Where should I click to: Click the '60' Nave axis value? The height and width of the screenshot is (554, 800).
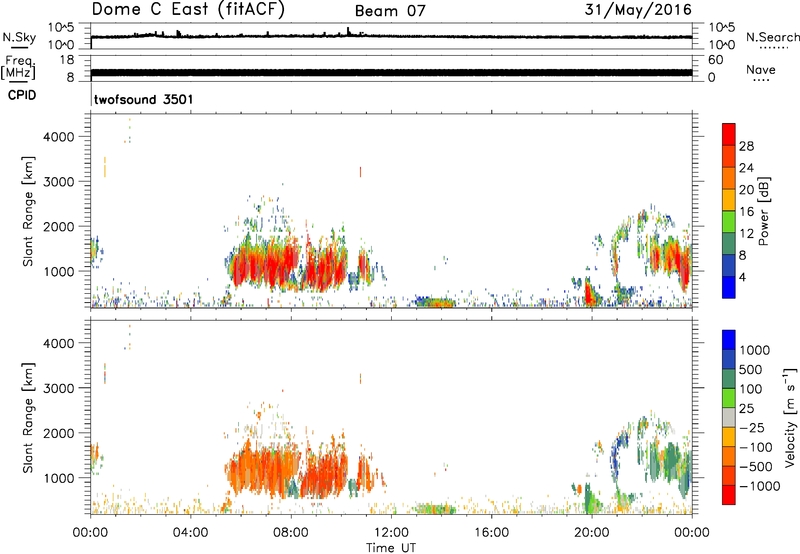716,60
